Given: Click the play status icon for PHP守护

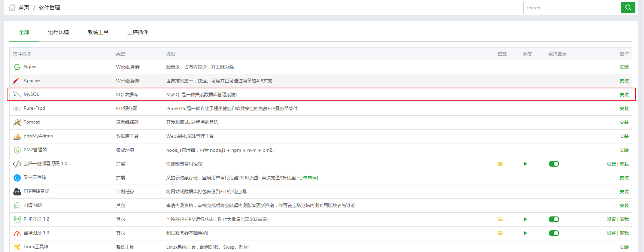Looking at the screenshot, I should (525, 219).
